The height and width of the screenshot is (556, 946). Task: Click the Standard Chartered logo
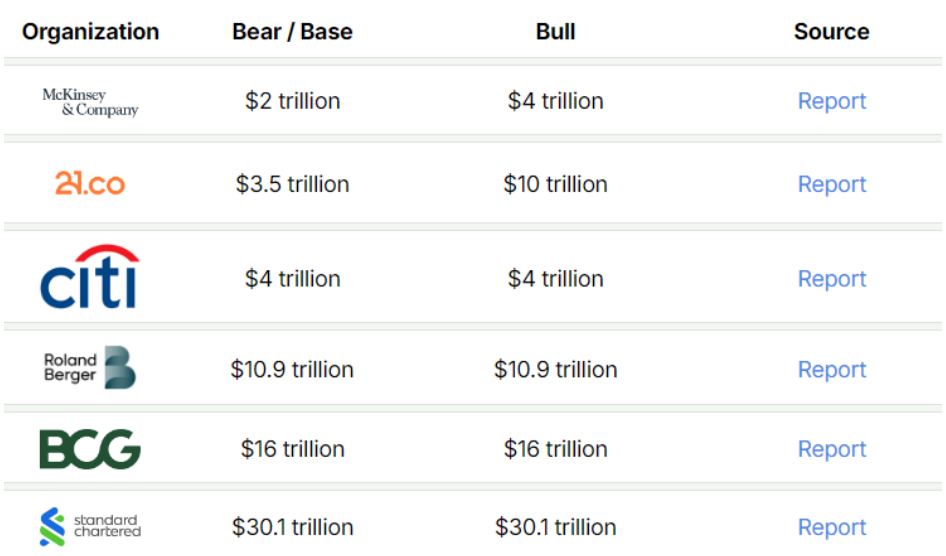click(x=90, y=527)
